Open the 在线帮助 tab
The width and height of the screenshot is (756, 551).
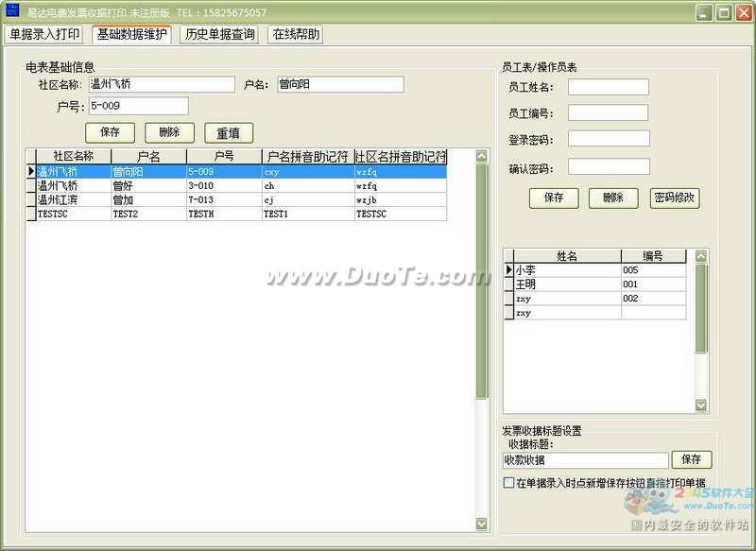pos(296,34)
